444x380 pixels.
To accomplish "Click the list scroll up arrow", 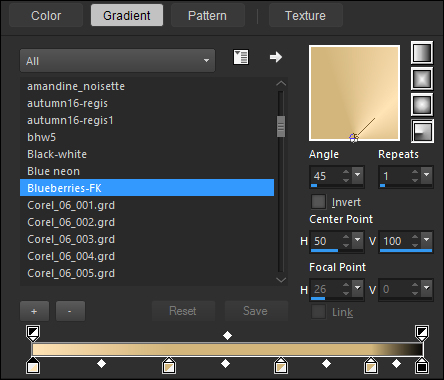I will click(281, 83).
